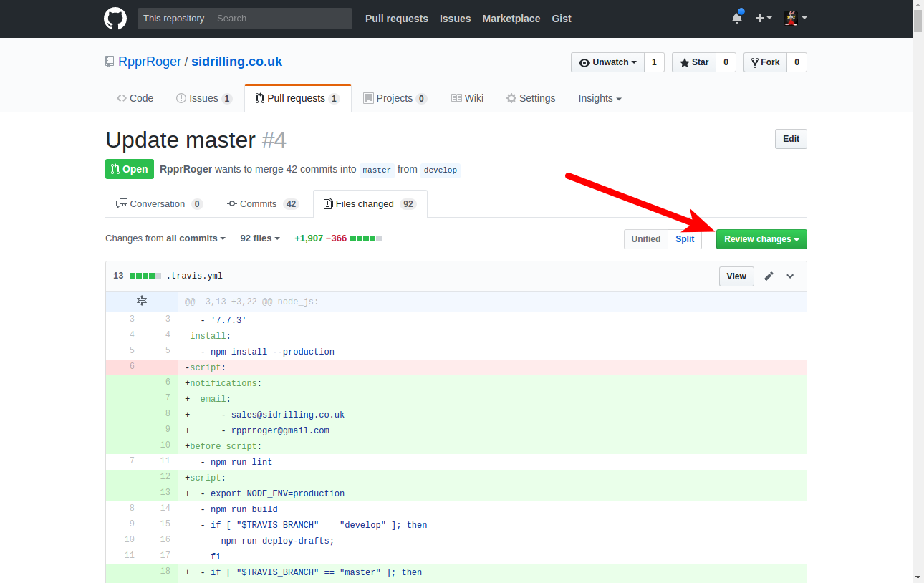Open the plus create-new menu
This screenshot has height=583, width=924.
(763, 18)
